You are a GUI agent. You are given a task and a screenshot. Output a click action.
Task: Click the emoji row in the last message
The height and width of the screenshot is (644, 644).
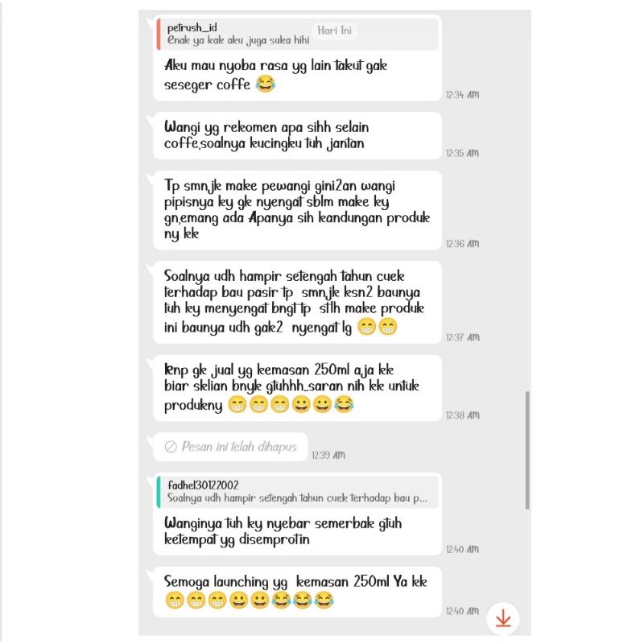coord(250,600)
